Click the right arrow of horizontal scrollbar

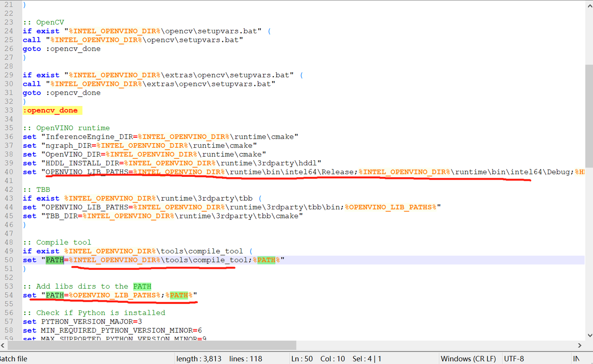tap(580, 345)
